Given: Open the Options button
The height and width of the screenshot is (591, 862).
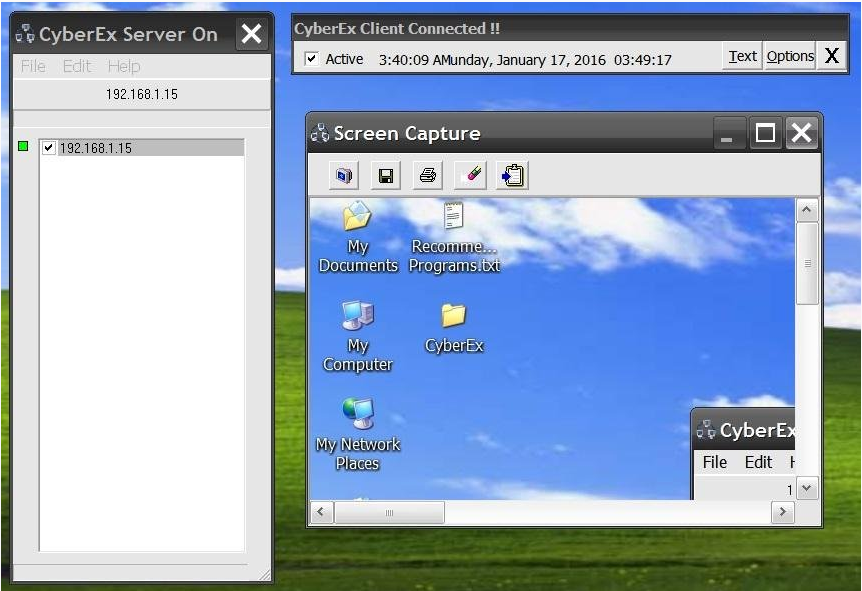Looking at the screenshot, I should coord(790,56).
